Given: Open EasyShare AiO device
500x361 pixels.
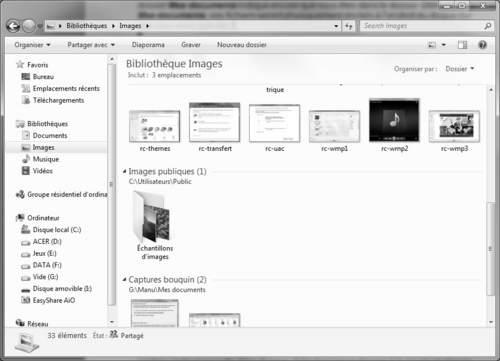Looking at the screenshot, I should click(48, 300).
